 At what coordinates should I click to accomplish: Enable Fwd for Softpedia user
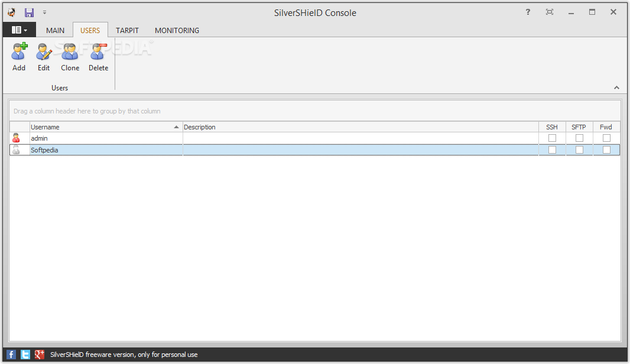[x=607, y=150]
